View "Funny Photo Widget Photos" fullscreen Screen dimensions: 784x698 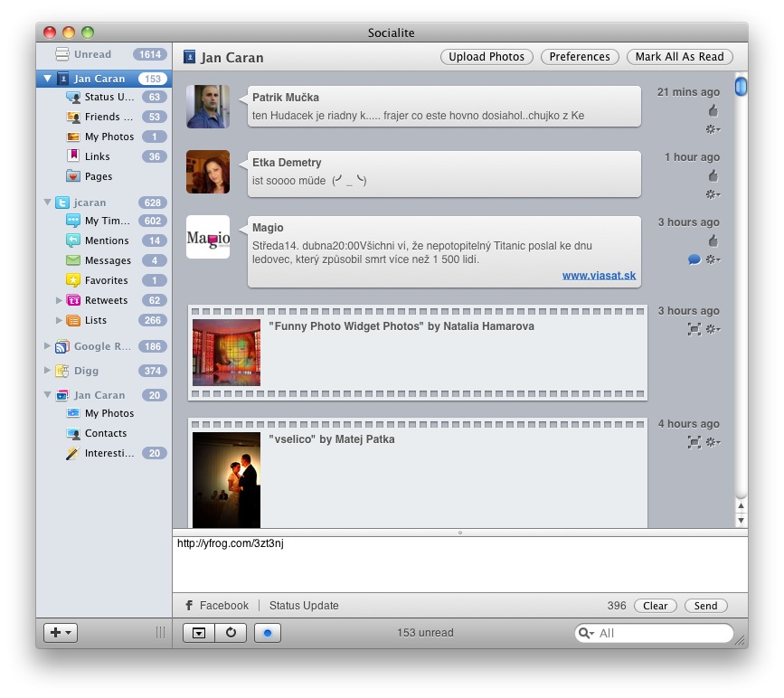coord(695,329)
